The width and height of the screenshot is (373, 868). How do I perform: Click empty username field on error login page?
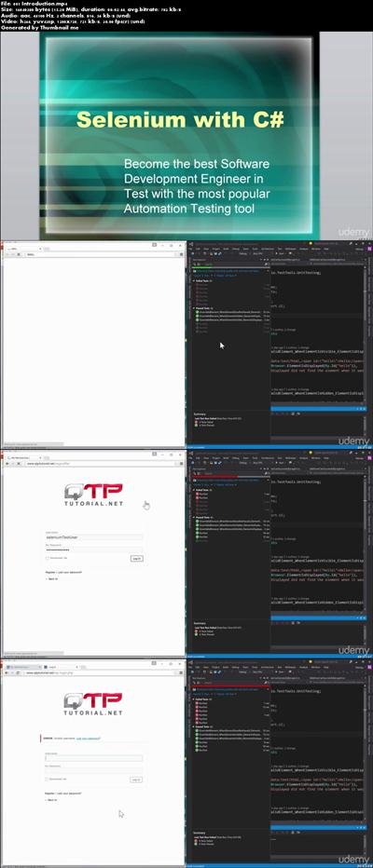(x=93, y=758)
